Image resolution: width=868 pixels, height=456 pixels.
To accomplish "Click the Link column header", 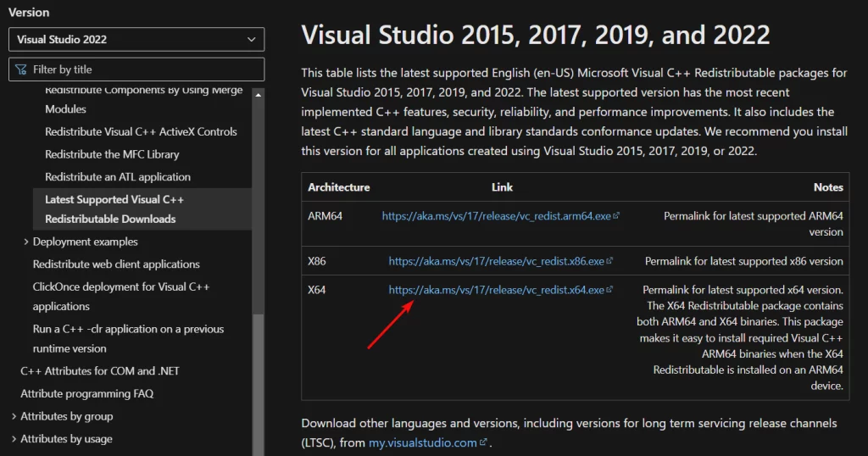I will pyautogui.click(x=502, y=187).
